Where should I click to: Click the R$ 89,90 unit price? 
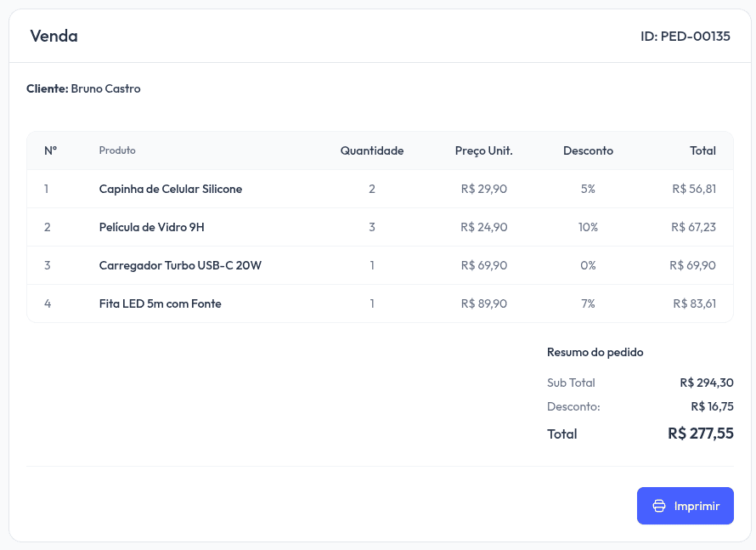click(483, 303)
